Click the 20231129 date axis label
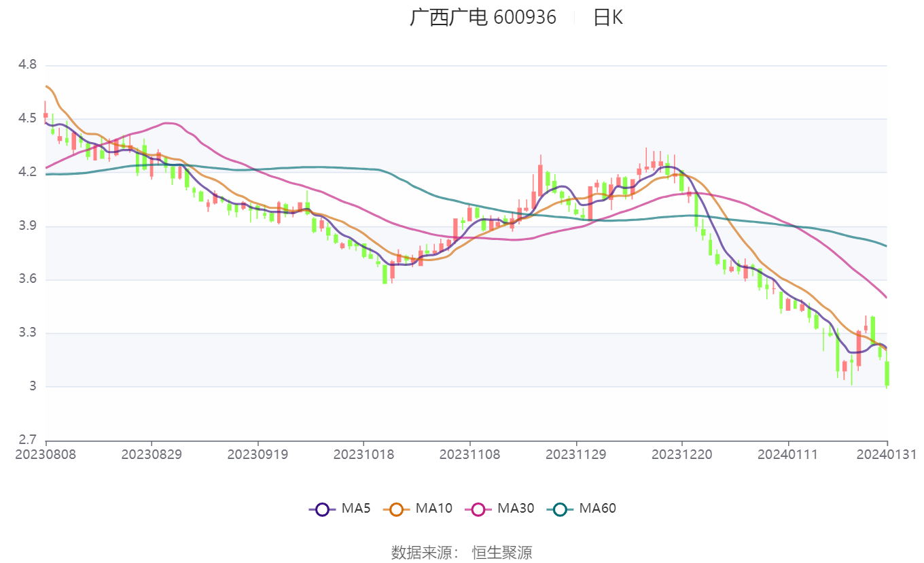 [x=576, y=454]
